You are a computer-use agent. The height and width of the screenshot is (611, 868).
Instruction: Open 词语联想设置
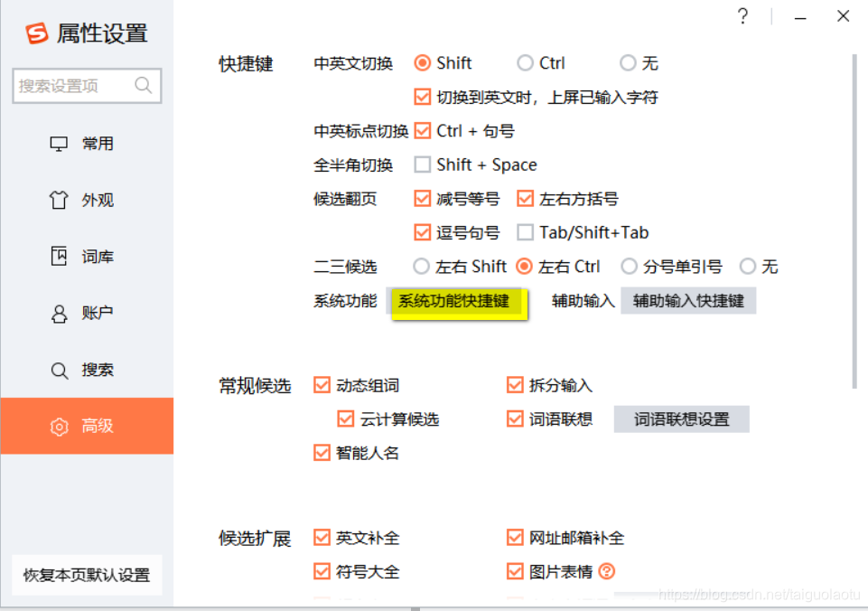[x=681, y=418]
